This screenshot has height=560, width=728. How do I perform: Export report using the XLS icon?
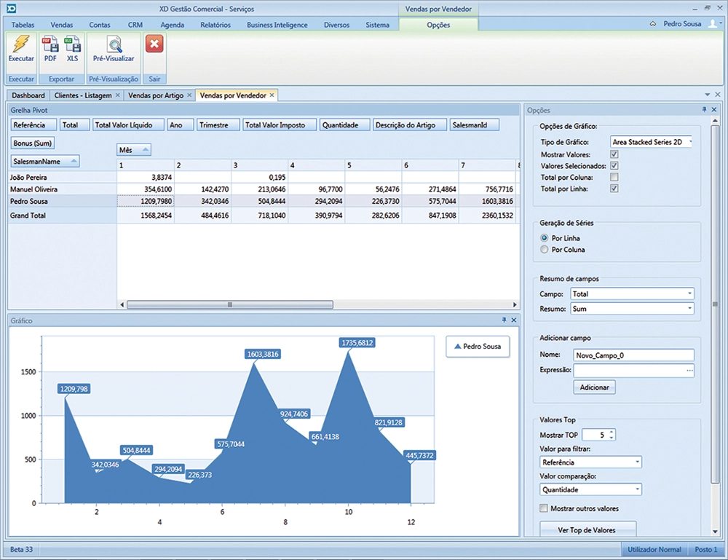pyautogui.click(x=73, y=47)
